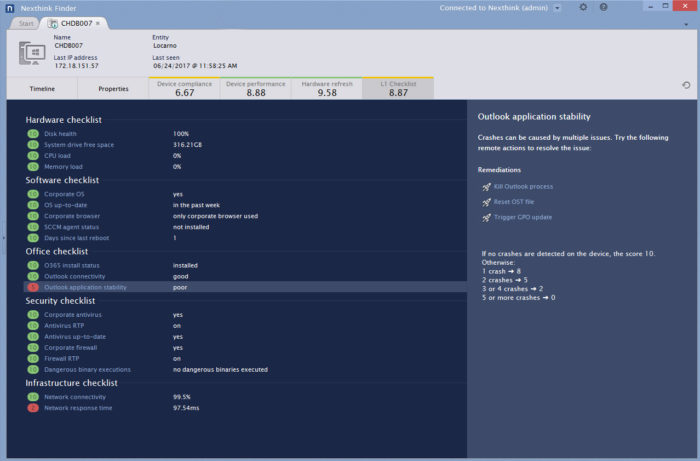Click the 316.21GB free space value
This screenshot has height=461, width=700.
coord(187,145)
